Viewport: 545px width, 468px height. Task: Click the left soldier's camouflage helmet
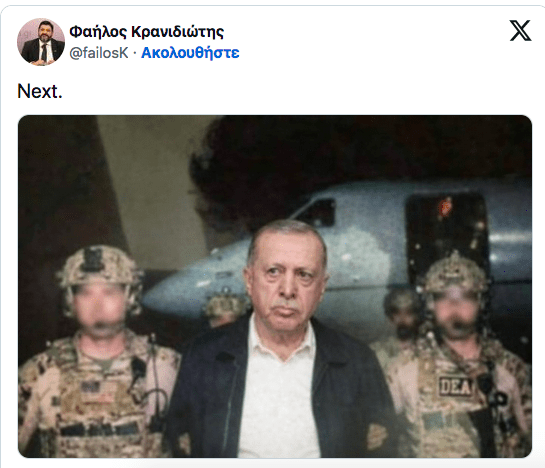[99, 267]
